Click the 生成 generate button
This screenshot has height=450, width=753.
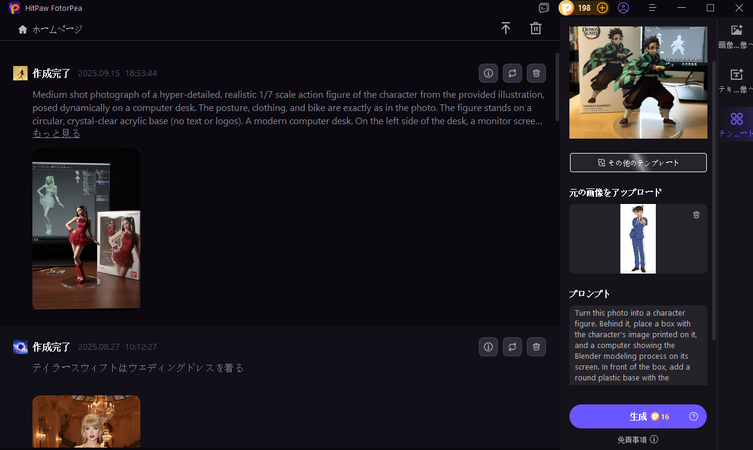pos(638,416)
